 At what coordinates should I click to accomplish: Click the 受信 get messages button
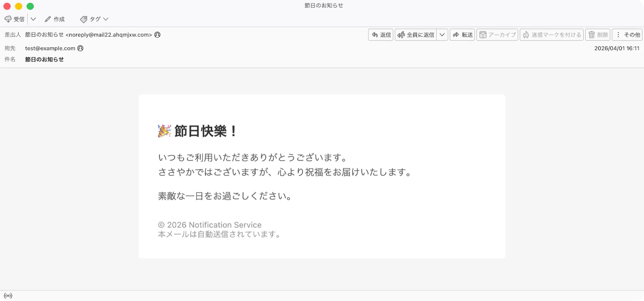click(14, 19)
